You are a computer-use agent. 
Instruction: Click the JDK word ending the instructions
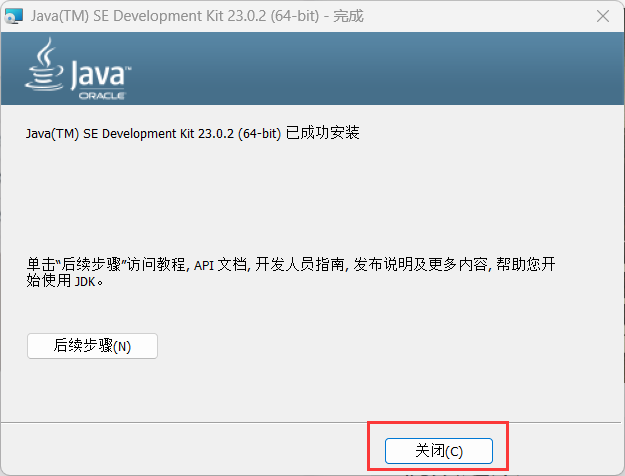85,281
